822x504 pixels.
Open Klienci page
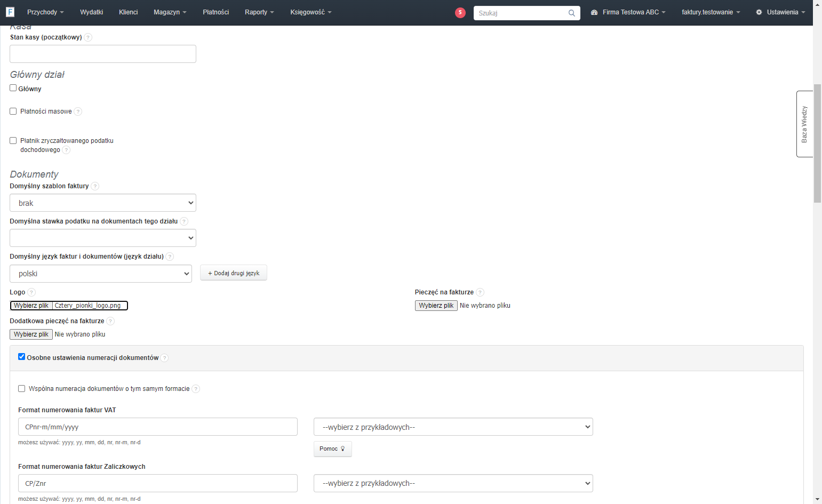[129, 12]
